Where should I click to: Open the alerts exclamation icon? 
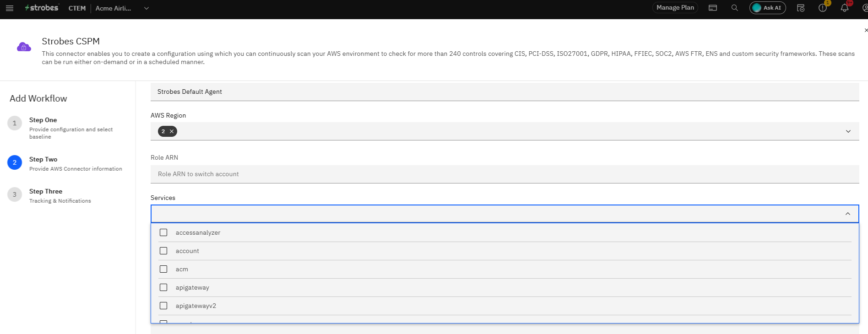point(823,8)
